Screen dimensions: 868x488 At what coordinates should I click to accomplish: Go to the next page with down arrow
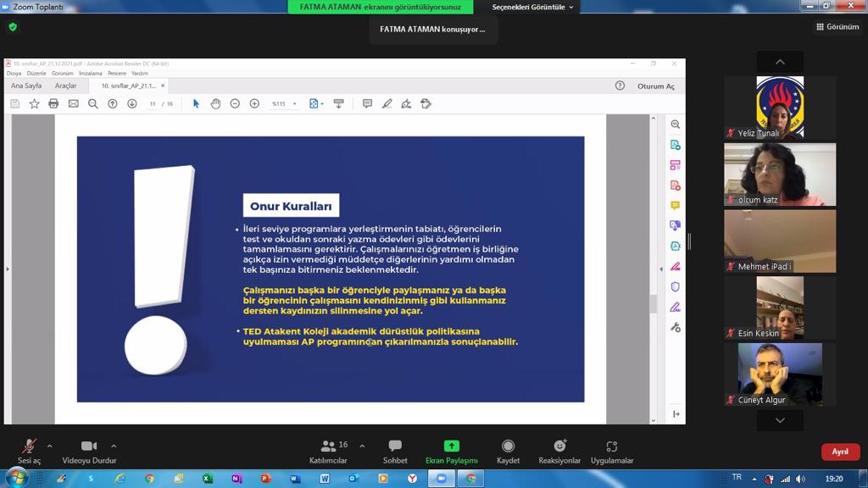(x=131, y=103)
